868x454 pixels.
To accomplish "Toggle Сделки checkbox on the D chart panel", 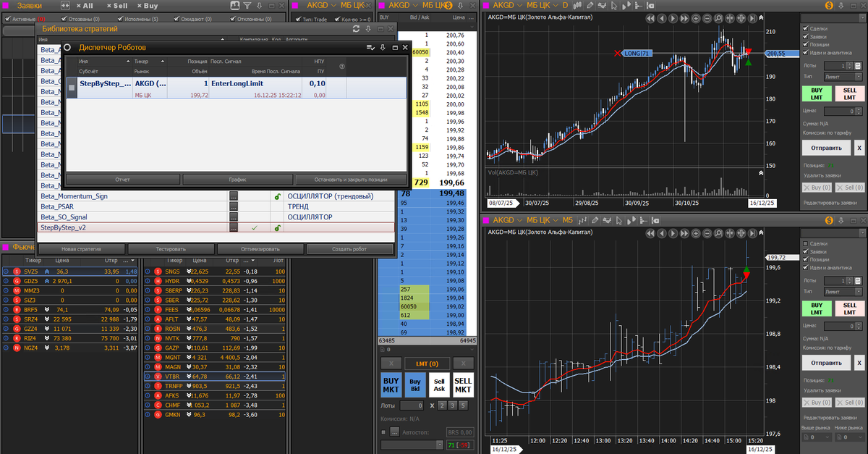I will click(804, 28).
